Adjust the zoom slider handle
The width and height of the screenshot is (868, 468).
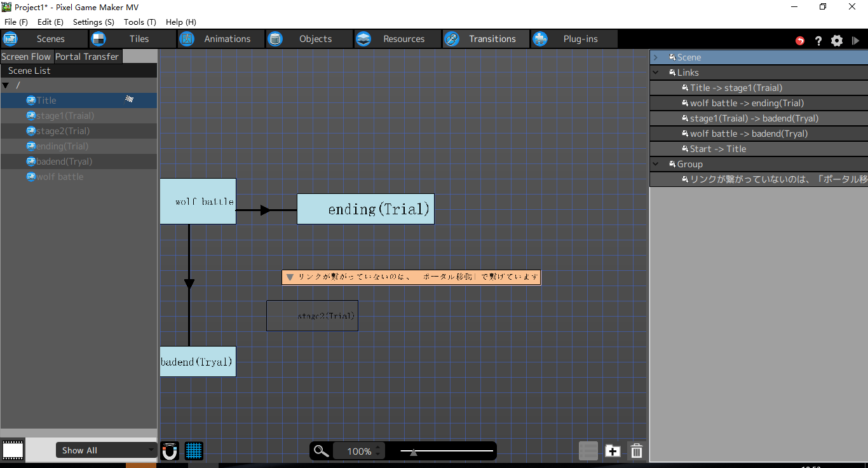[414, 452]
